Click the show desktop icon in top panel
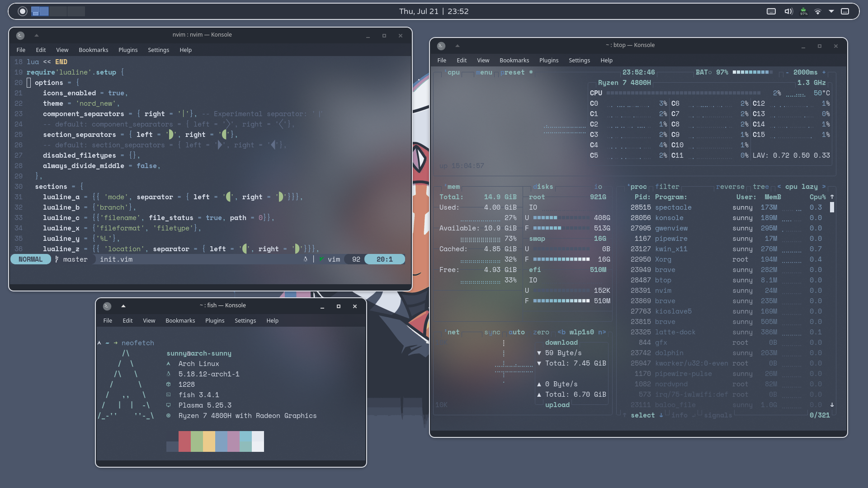Viewport: 868px width, 488px height. [845, 11]
